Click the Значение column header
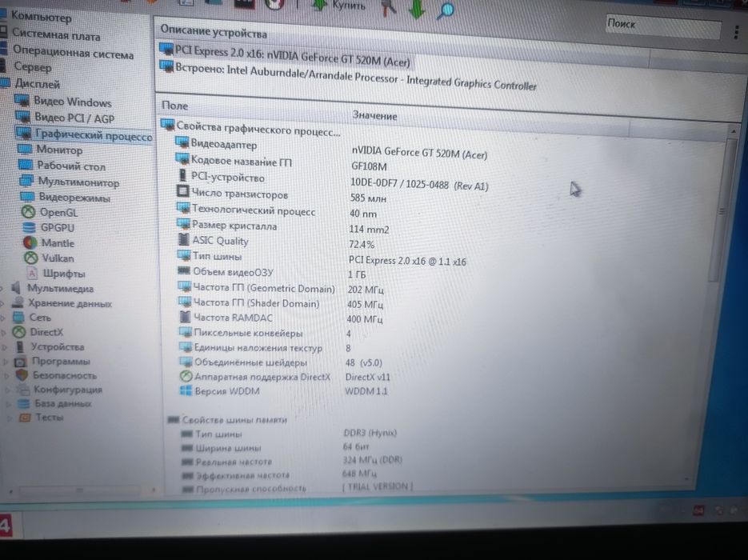The height and width of the screenshot is (560, 748). [374, 115]
